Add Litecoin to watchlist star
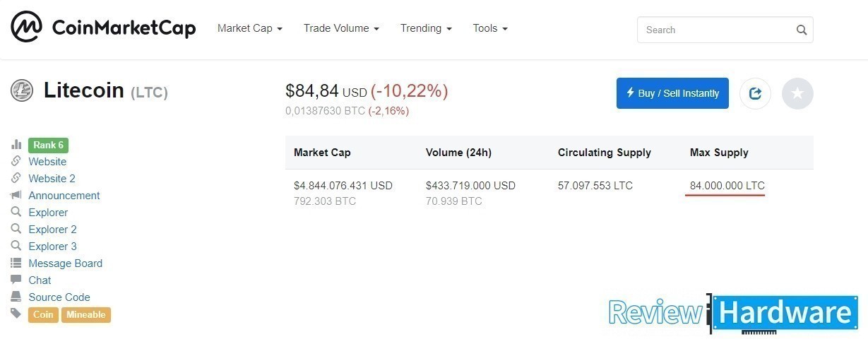The image size is (868, 344). pos(797,93)
